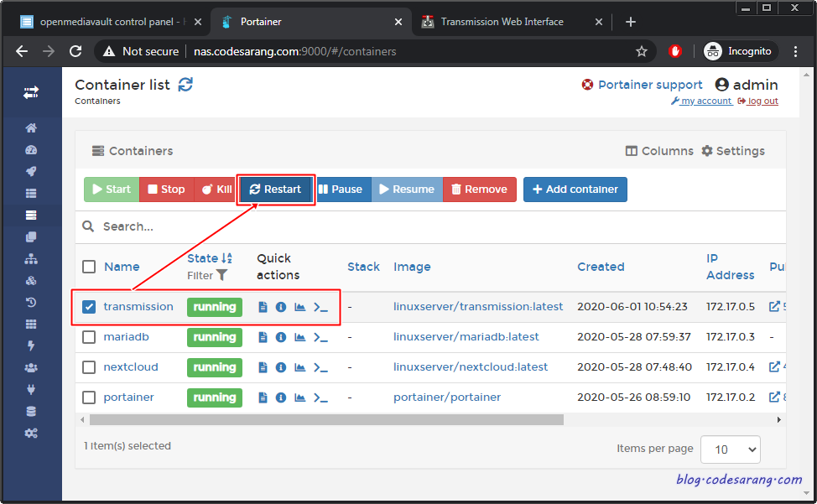Viewport: 817px width, 504px height.
Task: Check the nextcloud container checkbox
Action: [x=89, y=367]
